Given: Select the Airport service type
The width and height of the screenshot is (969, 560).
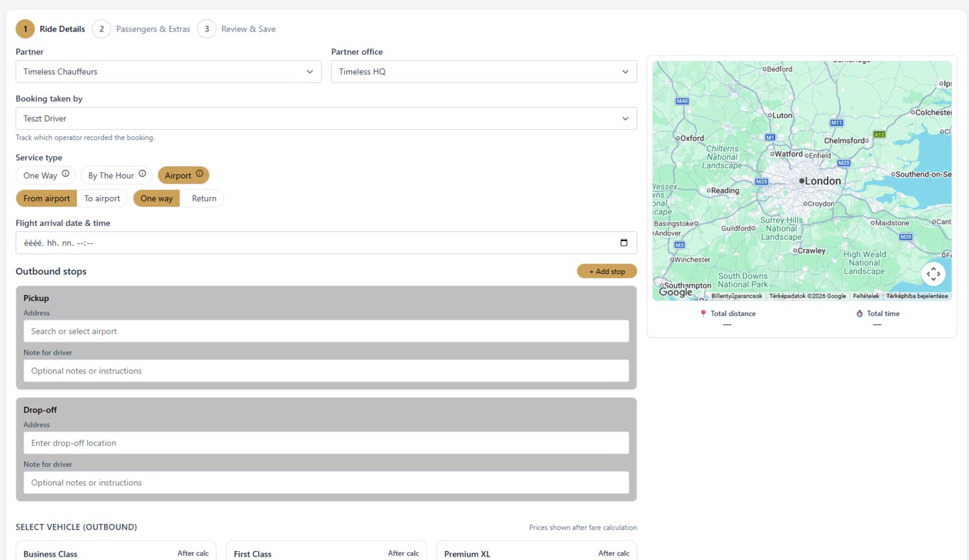Looking at the screenshot, I should coord(183,175).
